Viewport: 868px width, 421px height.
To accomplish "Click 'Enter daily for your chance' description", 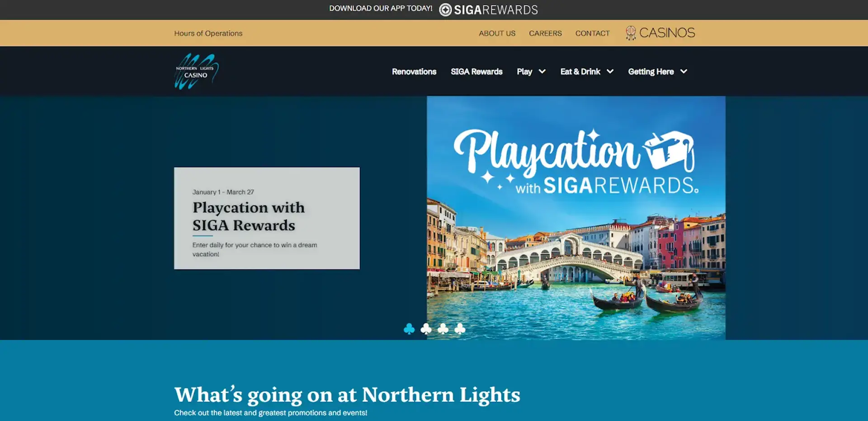I will [x=255, y=250].
